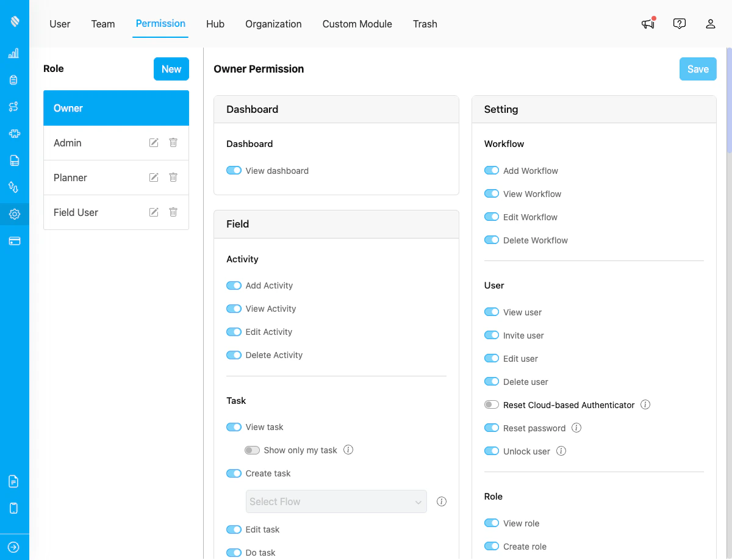
Task: Open the workflow flow sidebar icon
Action: click(x=13, y=107)
